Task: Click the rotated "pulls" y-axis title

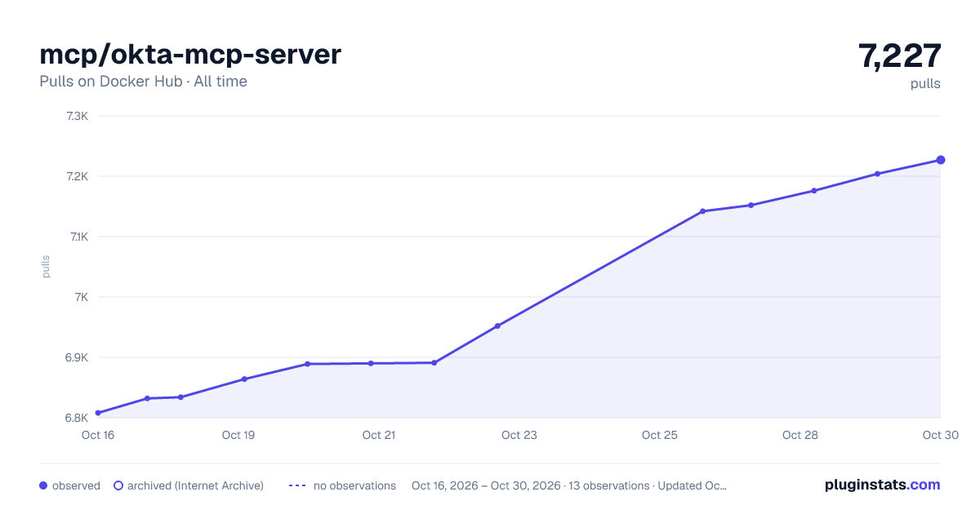Action: [46, 267]
